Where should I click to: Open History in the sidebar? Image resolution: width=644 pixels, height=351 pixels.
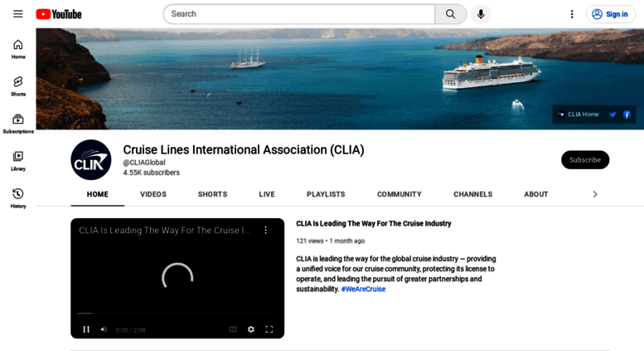pyautogui.click(x=18, y=198)
